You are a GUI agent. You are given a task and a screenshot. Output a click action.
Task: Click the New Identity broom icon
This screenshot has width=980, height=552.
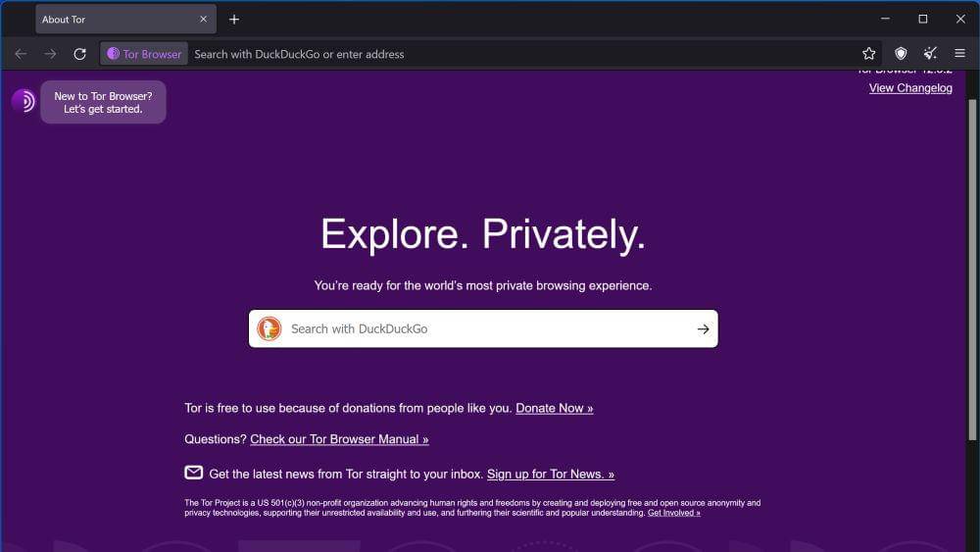(930, 54)
